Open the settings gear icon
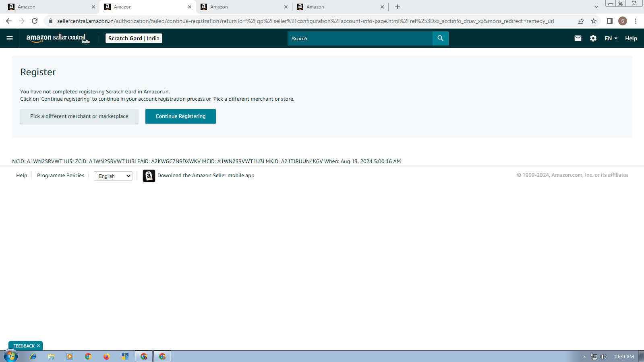This screenshot has width=644, height=362. 593,38
